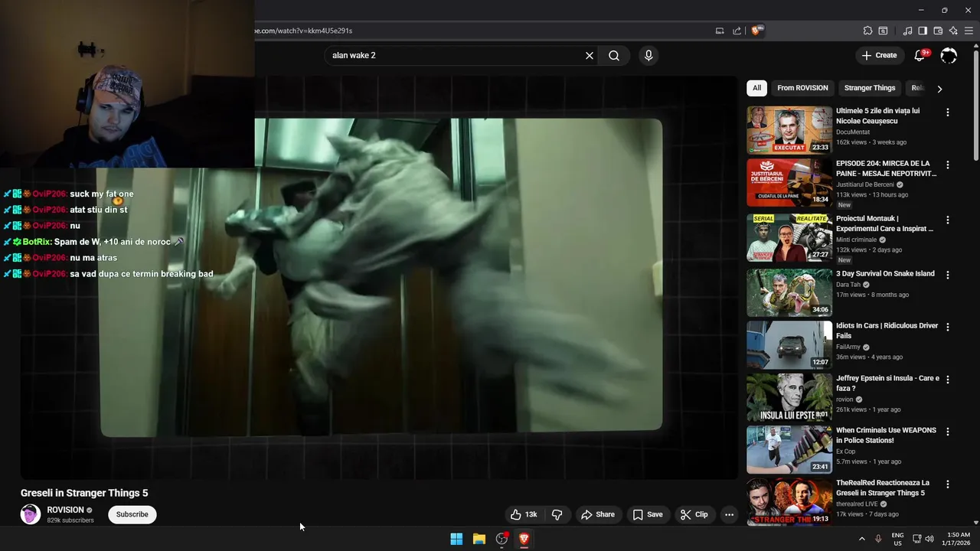980x551 pixels.
Task: Select the 'From ROVISION' filter chip
Action: coord(802,88)
